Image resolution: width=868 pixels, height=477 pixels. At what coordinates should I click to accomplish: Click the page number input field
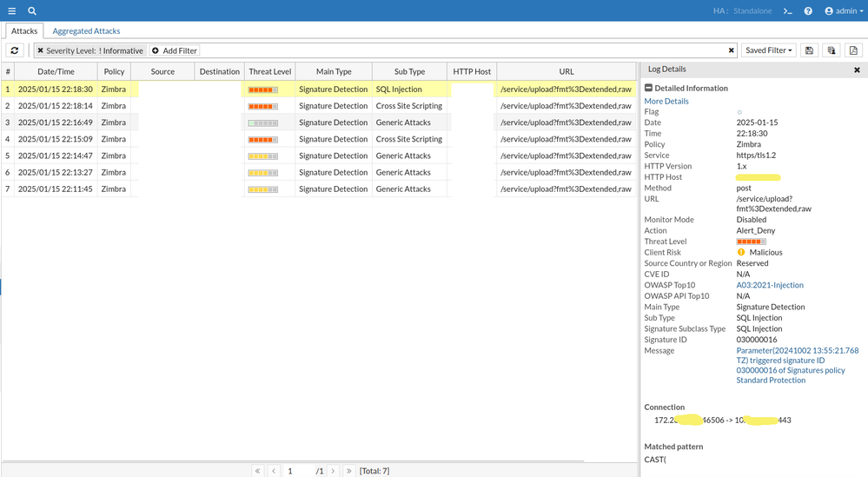tap(299, 470)
